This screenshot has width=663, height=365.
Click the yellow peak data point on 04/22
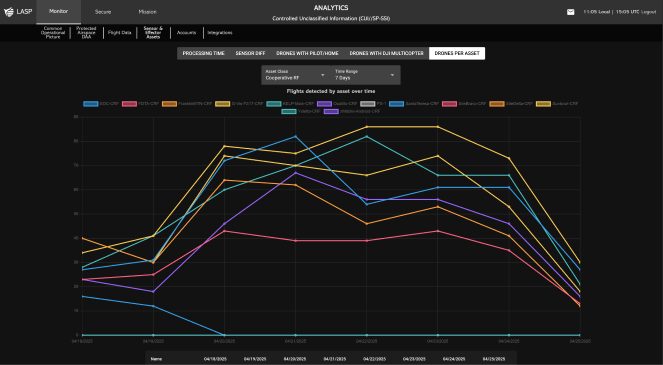pos(367,127)
